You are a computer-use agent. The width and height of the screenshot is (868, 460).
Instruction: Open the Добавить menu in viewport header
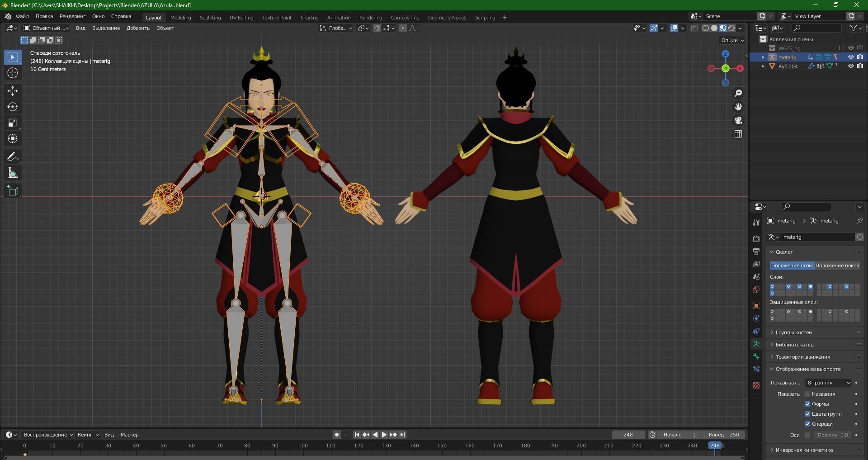coord(138,28)
